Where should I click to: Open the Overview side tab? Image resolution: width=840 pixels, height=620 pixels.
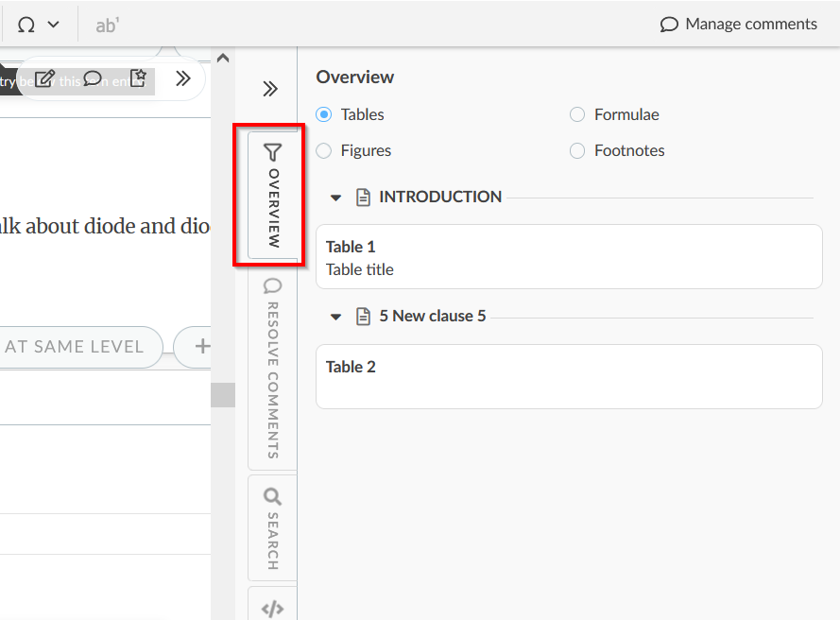(272, 195)
